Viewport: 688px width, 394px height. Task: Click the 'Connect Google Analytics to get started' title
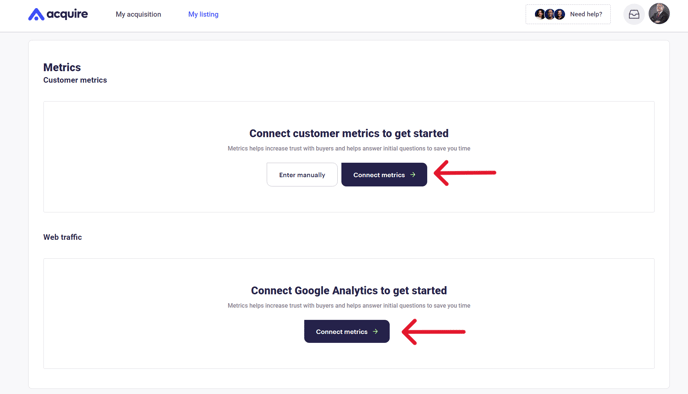pyautogui.click(x=349, y=290)
